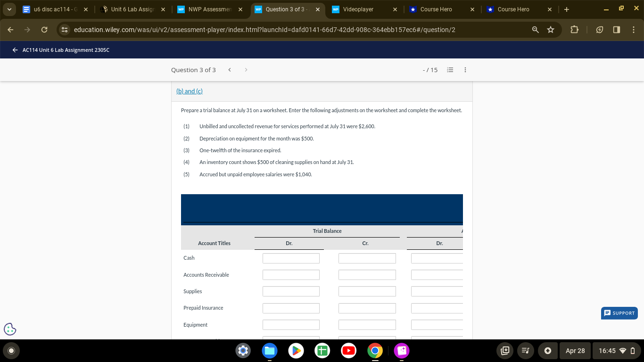Open the holding space tray icon

click(505, 351)
